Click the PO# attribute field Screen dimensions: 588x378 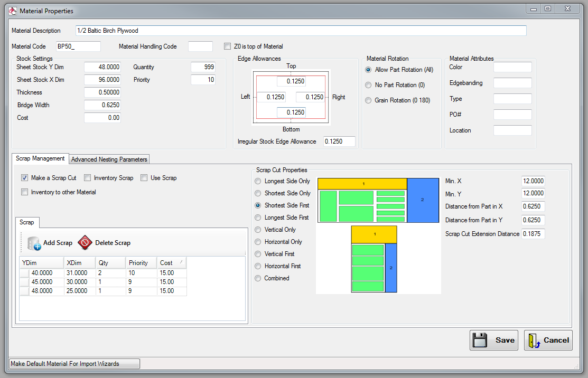tap(512, 115)
